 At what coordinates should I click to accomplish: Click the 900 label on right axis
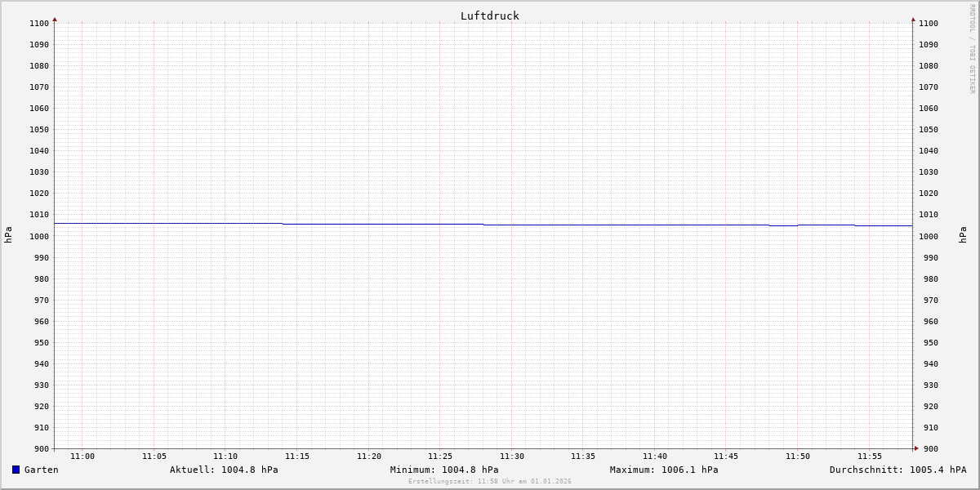pyautogui.click(x=928, y=448)
